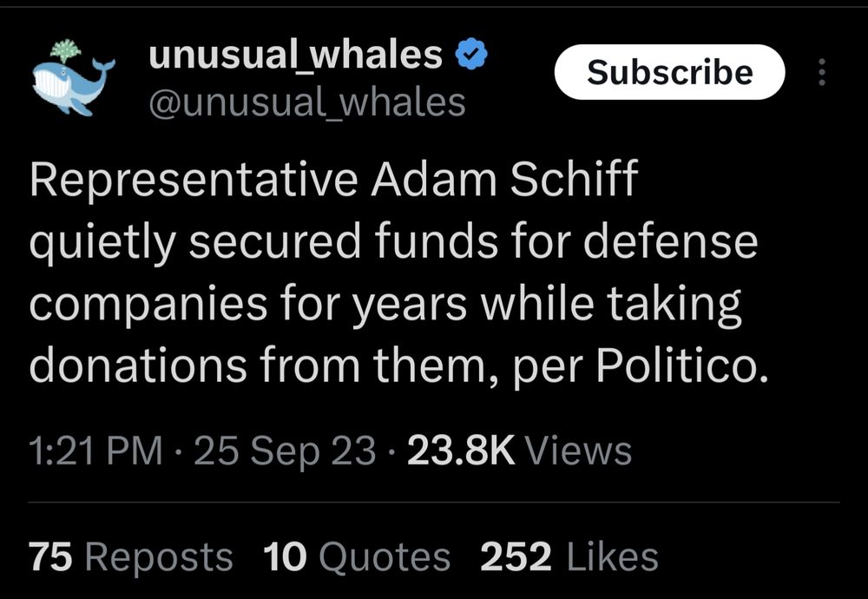The height and width of the screenshot is (599, 868).
Task: Click the unusual_whales display name
Action: tap(295, 54)
